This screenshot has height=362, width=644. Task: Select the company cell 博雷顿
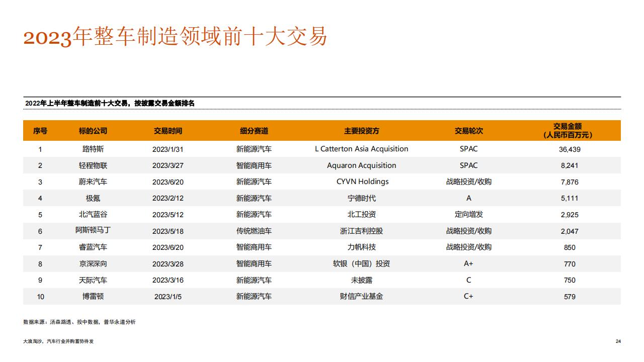tap(93, 296)
